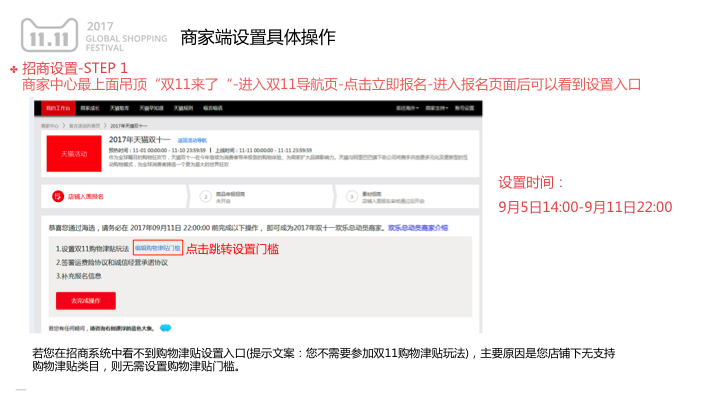Click the step 3 circle icon
The height and width of the screenshot is (405, 720).
tap(352, 197)
